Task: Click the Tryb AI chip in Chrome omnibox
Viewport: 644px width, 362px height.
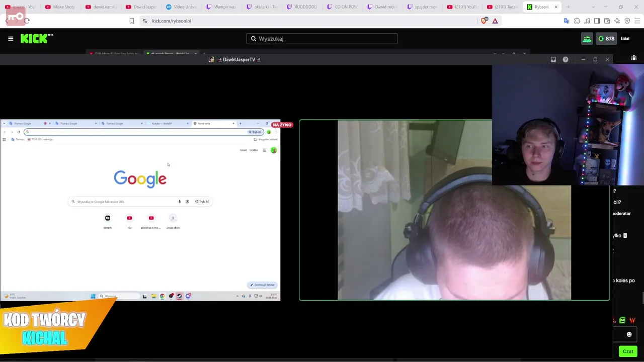Action: click(256, 132)
